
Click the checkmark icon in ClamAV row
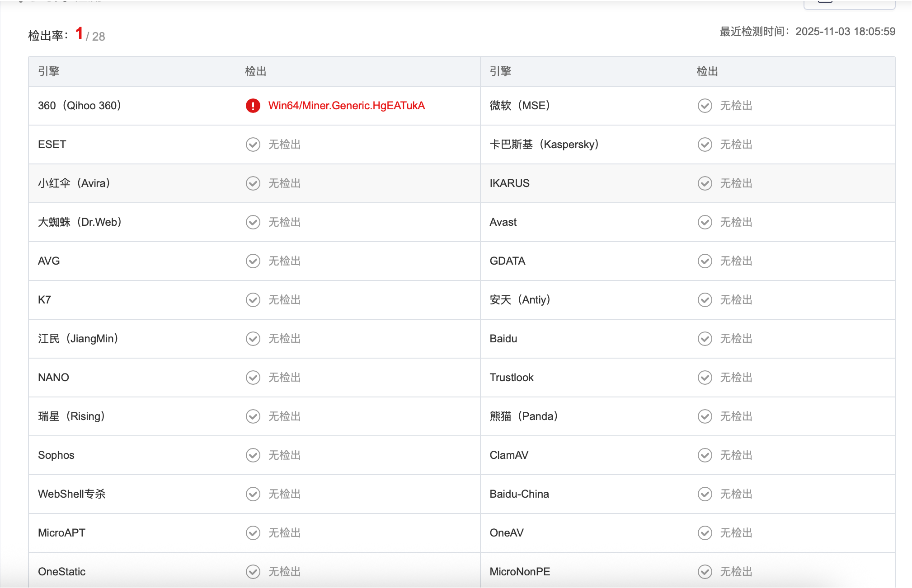[x=705, y=455]
